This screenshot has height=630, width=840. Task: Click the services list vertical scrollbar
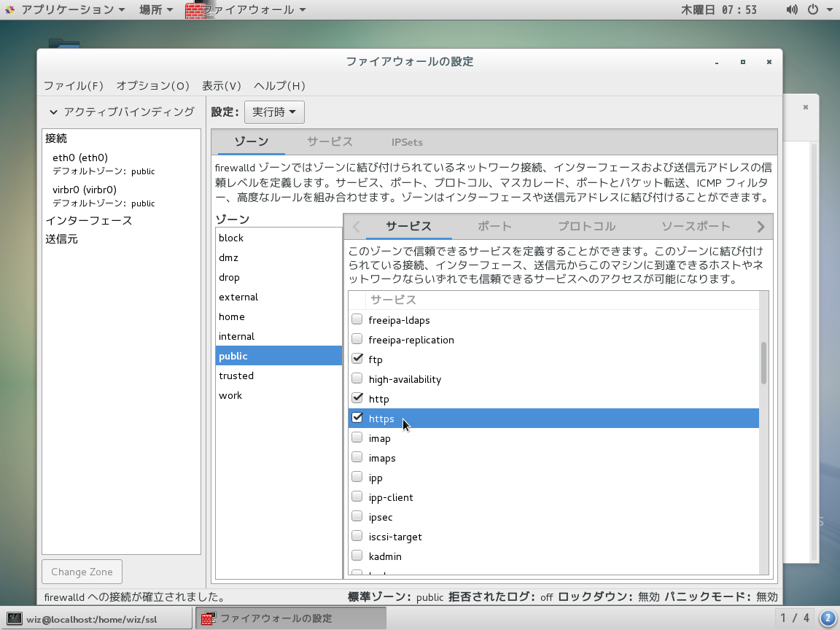pos(763,363)
